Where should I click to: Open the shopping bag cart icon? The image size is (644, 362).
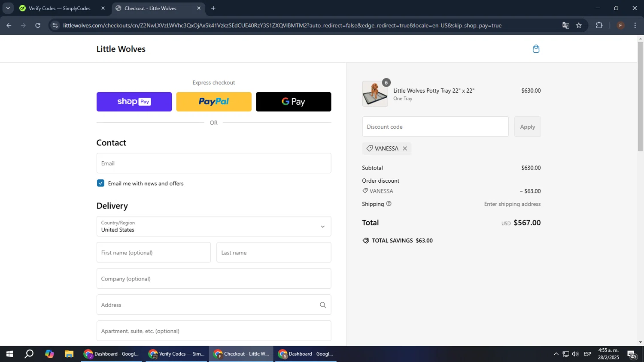click(x=536, y=49)
